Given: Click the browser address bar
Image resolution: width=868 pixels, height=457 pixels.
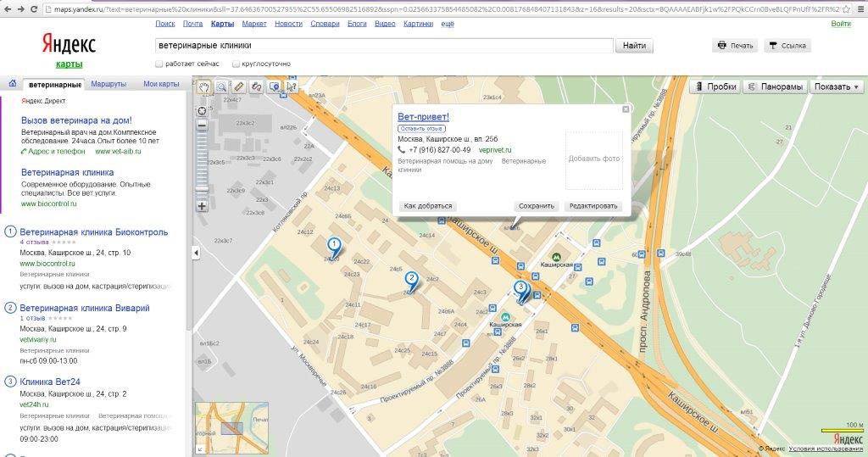Looking at the screenshot, I should (x=446, y=9).
